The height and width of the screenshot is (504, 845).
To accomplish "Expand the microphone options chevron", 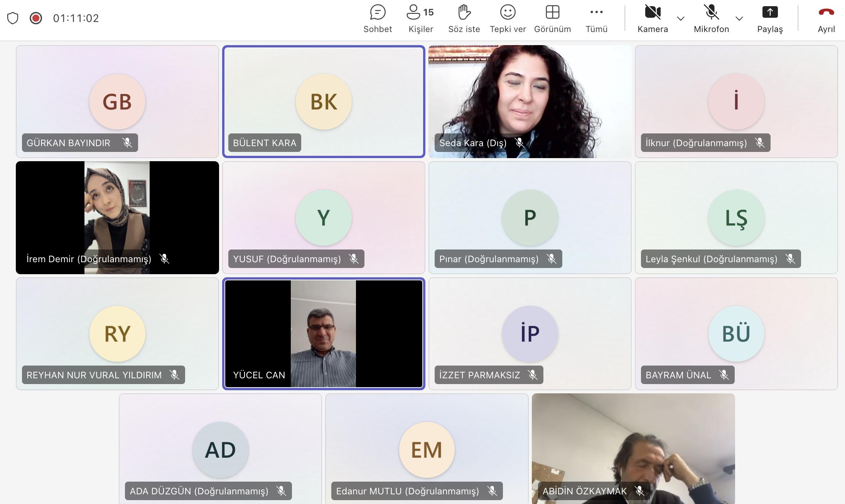I will 739,19.
